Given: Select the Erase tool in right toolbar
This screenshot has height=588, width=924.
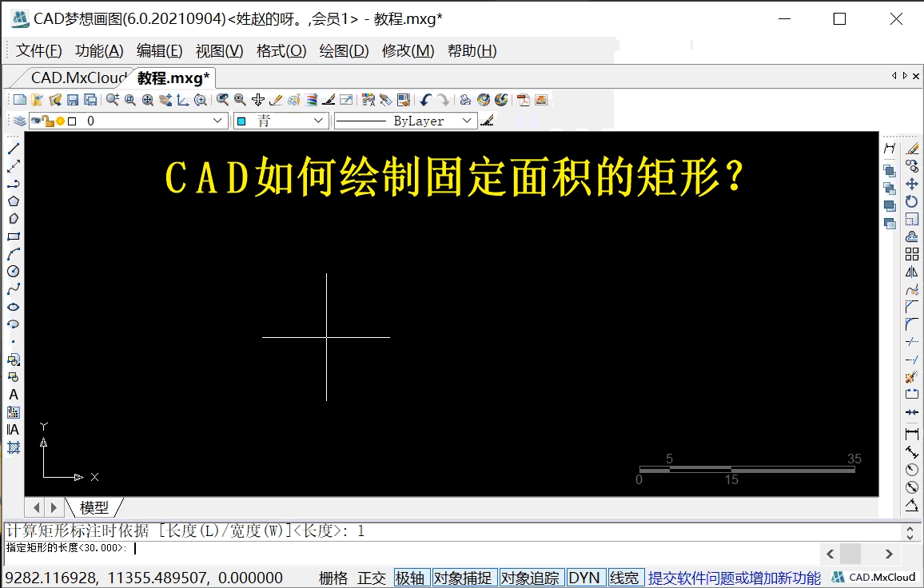Looking at the screenshot, I should point(912,149).
